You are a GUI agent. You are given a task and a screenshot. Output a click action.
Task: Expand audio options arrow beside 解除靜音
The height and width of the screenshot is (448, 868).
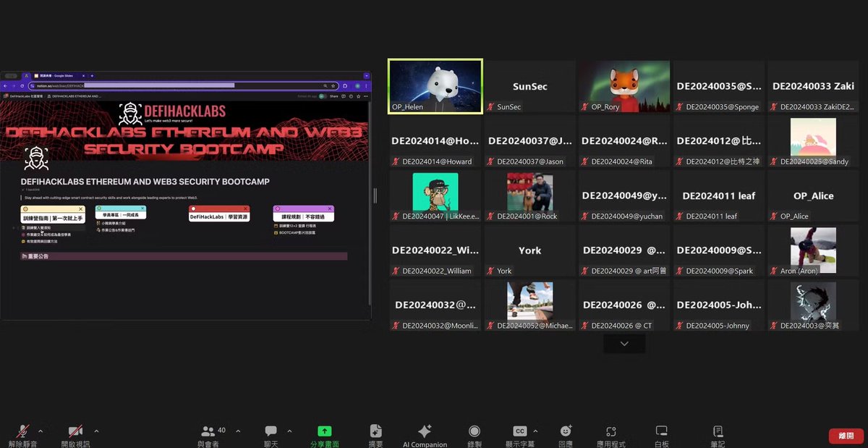pyautogui.click(x=41, y=431)
